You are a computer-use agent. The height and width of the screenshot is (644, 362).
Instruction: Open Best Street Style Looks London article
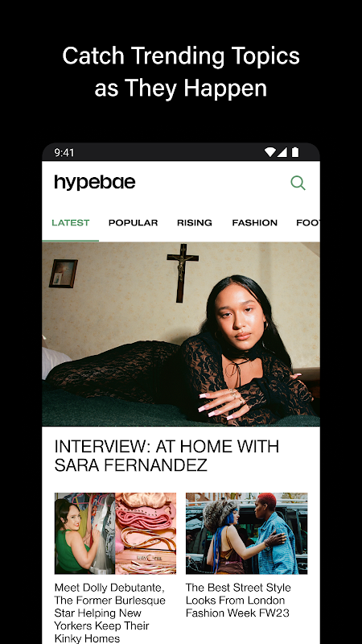[238, 600]
